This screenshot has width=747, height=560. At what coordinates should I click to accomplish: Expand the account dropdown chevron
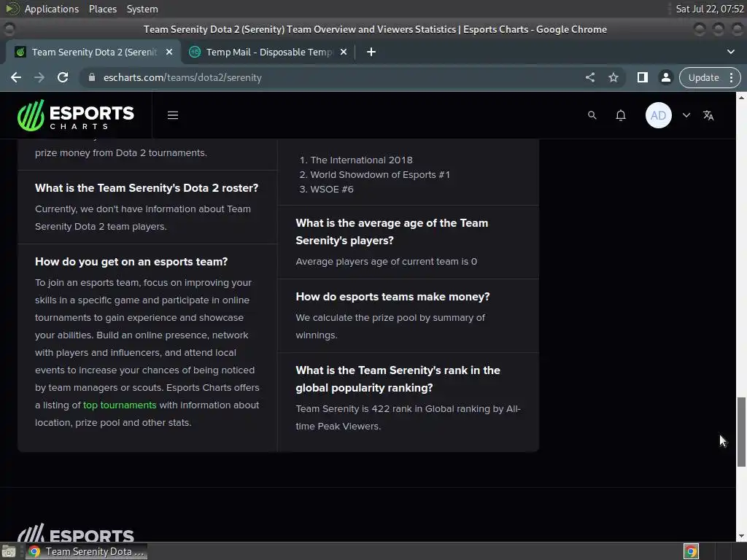(x=686, y=115)
